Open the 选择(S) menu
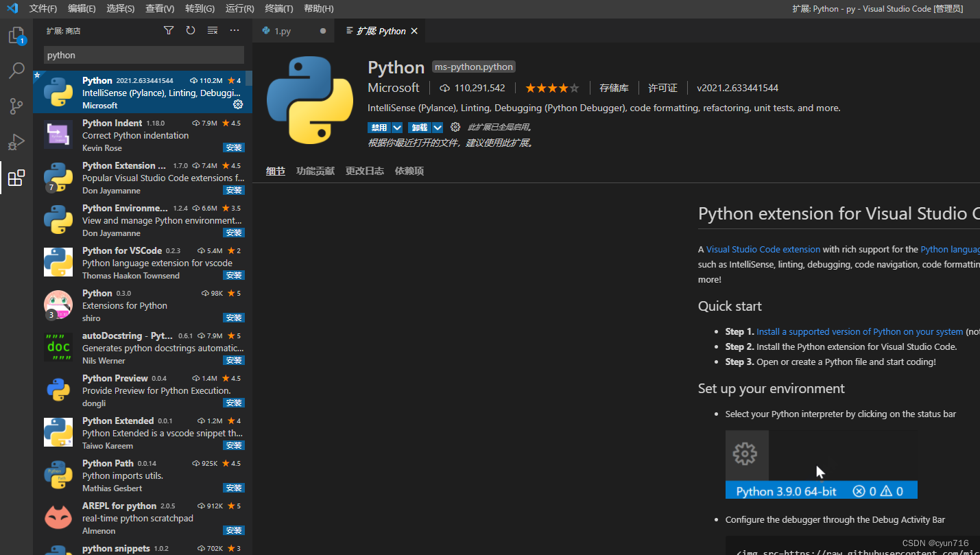The image size is (980, 555). (x=121, y=8)
